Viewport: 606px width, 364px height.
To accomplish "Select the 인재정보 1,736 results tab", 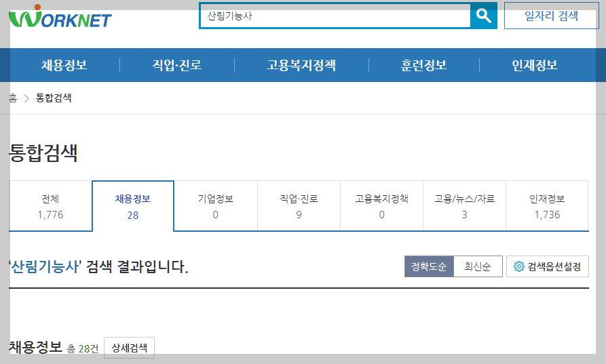I will [547, 206].
